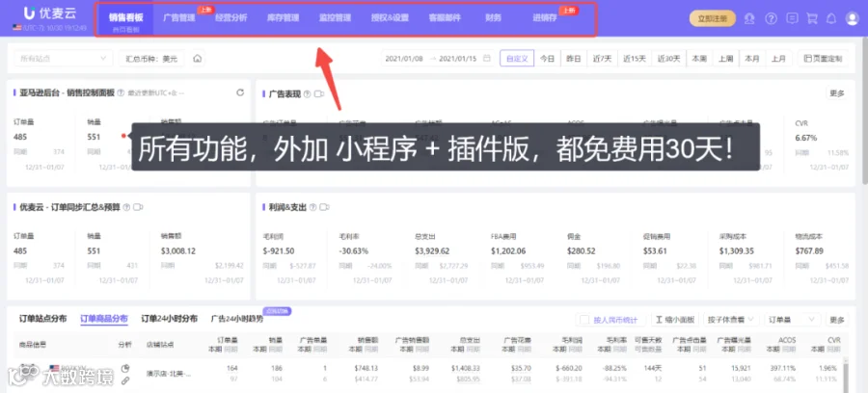Click the end date 2021/01/15 field
This screenshot has height=393, width=868.
(x=458, y=58)
